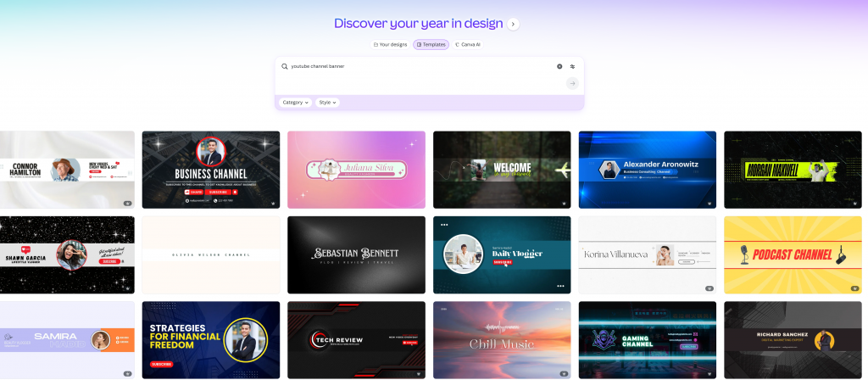Open the Samira Hadid lavender template
The width and height of the screenshot is (868, 380).
[67, 340]
